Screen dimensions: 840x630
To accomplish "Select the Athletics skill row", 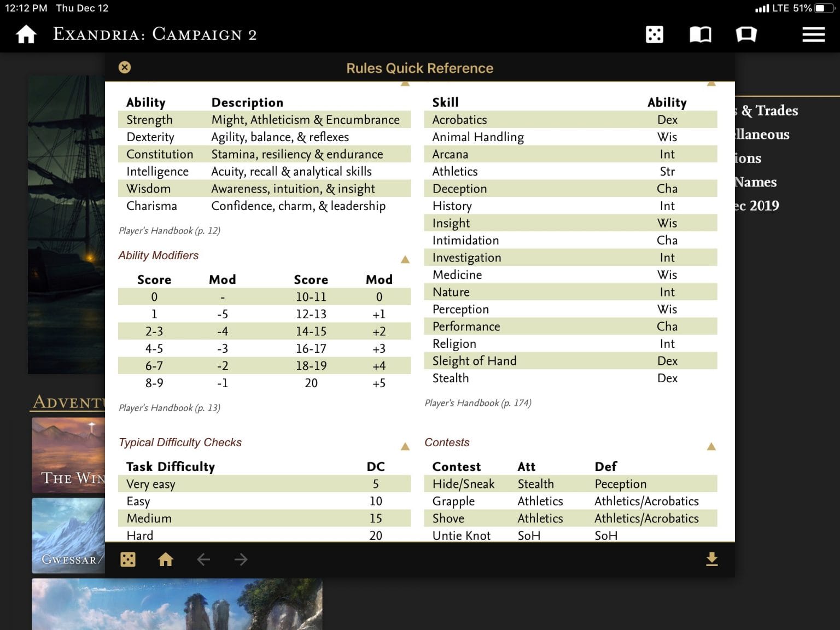I will coord(570,171).
